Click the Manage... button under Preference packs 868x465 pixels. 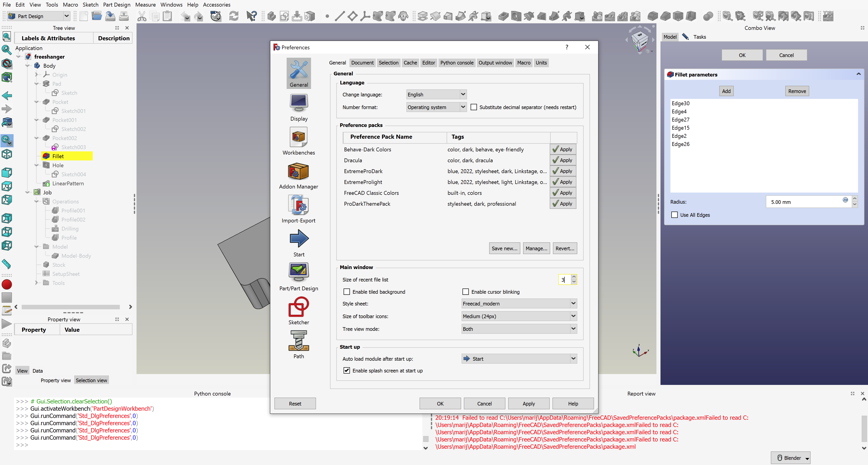(x=536, y=248)
